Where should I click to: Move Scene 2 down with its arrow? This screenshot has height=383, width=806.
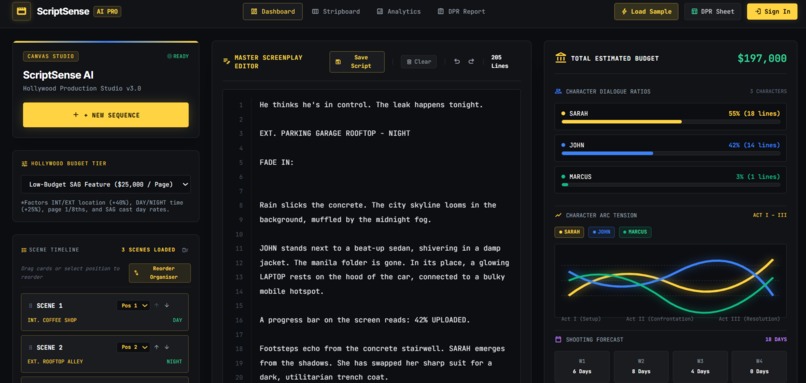(x=167, y=347)
